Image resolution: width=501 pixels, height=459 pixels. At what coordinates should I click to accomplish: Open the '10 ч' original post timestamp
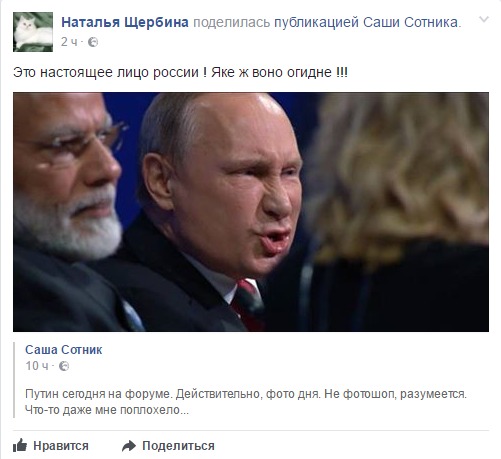coord(37,366)
